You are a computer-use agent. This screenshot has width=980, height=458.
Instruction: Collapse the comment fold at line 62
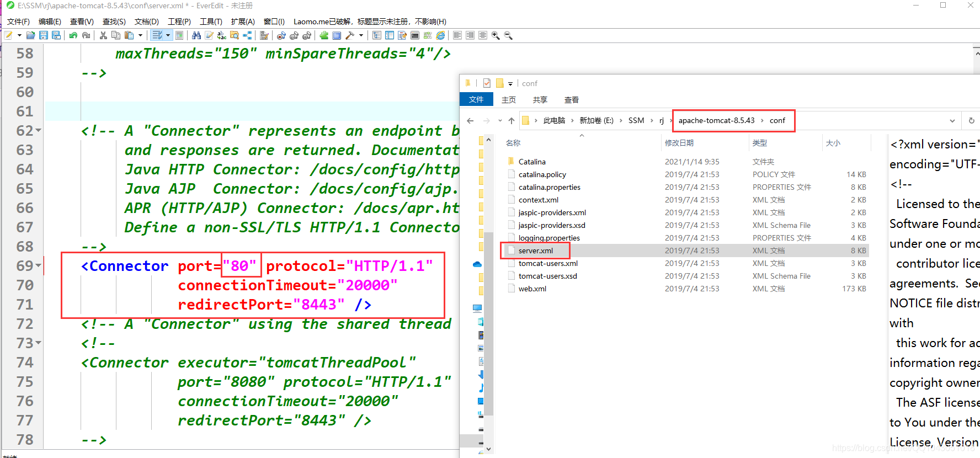click(39, 131)
